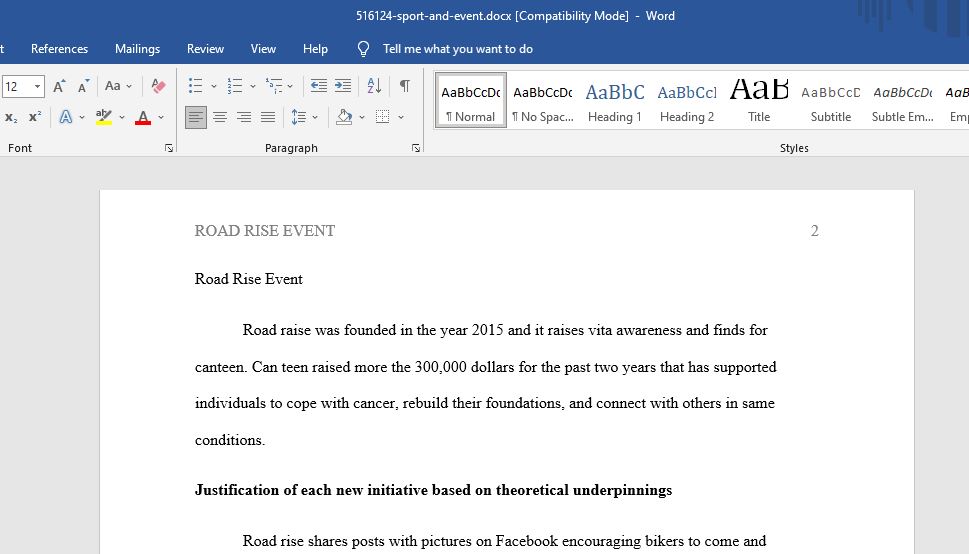Apply text effects and typography

point(66,117)
